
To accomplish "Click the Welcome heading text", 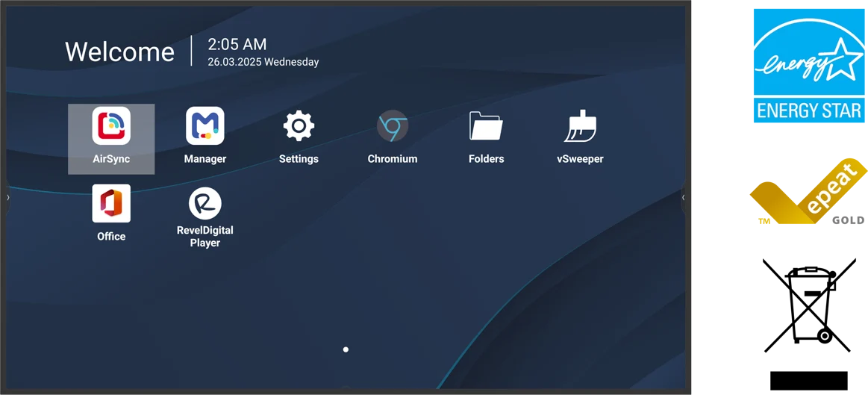I will 119,52.
